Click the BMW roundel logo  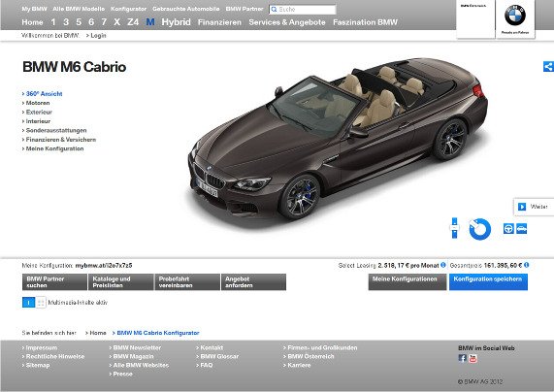(515, 16)
